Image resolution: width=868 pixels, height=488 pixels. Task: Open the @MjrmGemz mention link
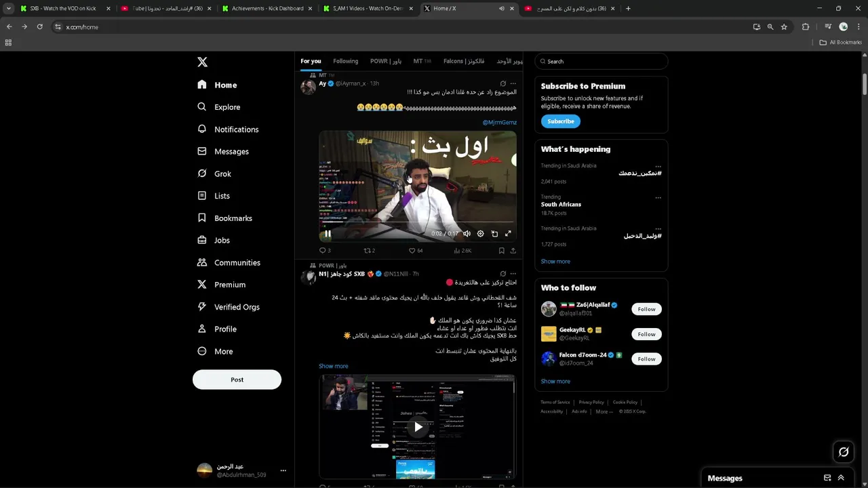point(500,123)
